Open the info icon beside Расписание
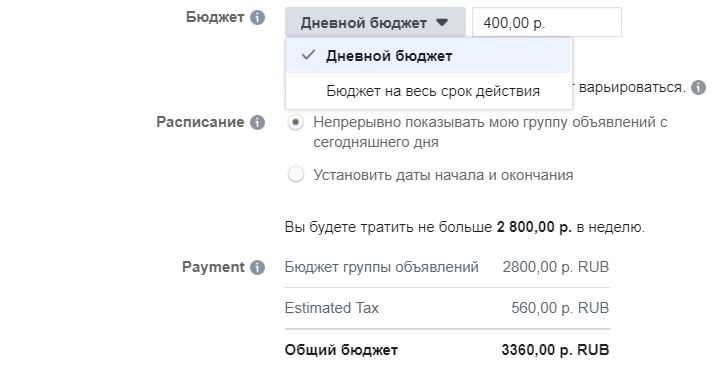The width and height of the screenshot is (716, 370). (258, 122)
